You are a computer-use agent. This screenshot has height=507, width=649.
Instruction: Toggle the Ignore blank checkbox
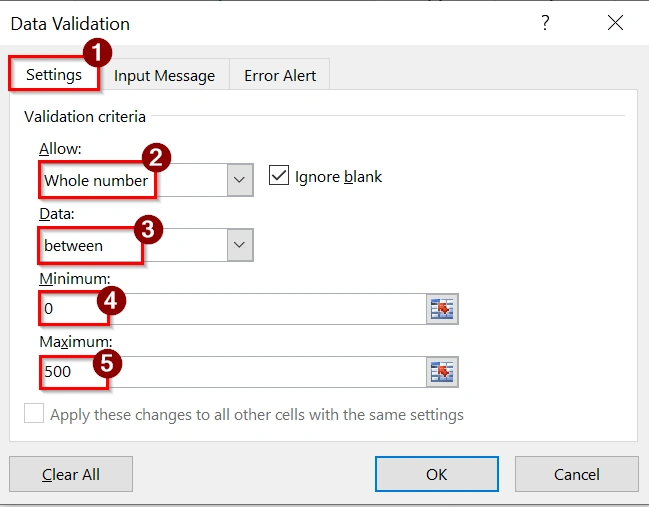coord(277,177)
